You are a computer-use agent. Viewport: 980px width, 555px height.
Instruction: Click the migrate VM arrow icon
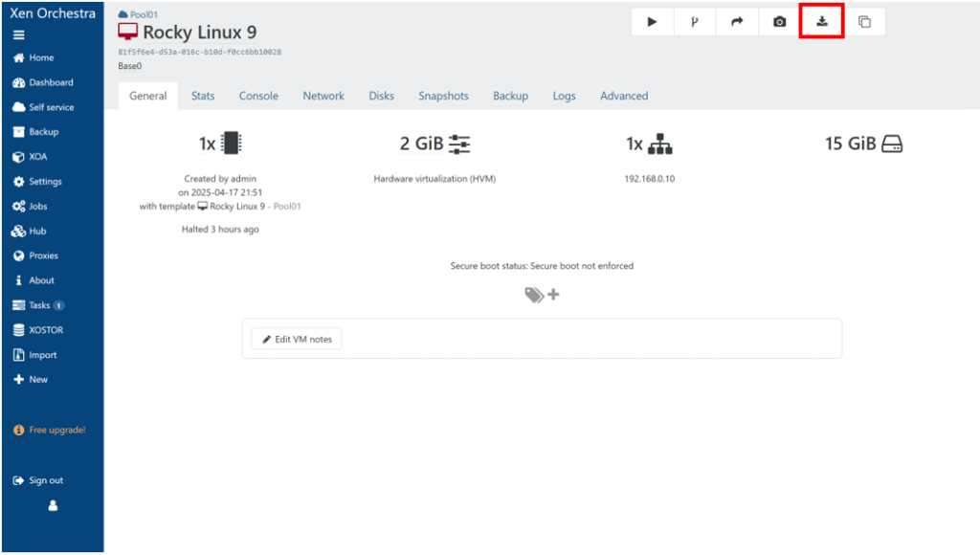click(737, 22)
